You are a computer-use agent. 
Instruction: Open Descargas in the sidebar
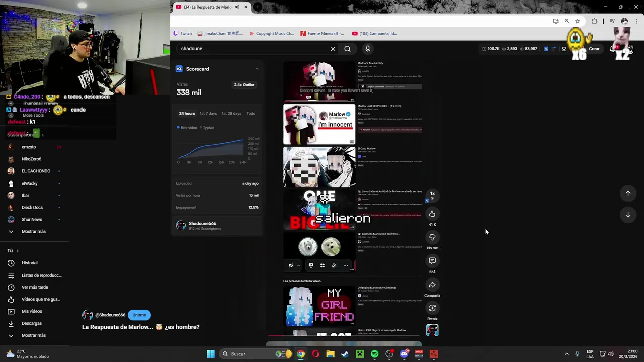click(32, 323)
